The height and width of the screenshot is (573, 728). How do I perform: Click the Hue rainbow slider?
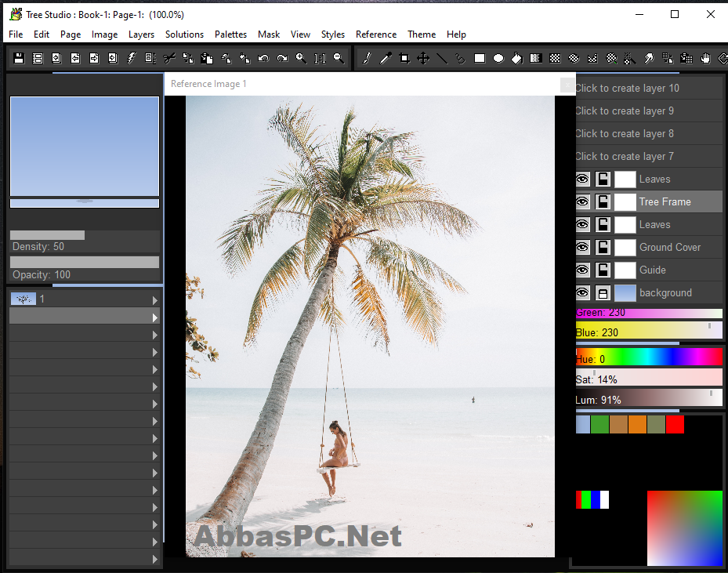pyautogui.click(x=649, y=357)
